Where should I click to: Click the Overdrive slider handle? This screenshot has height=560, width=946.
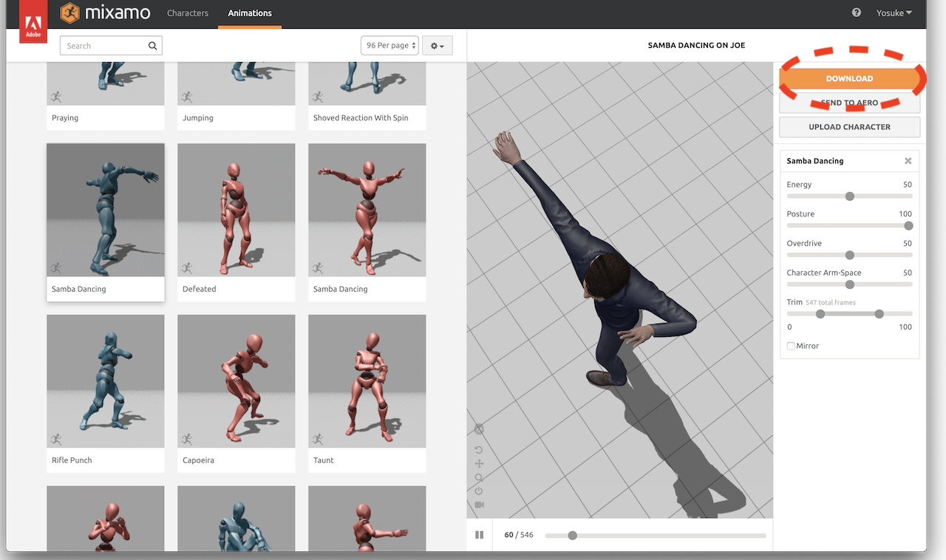coord(850,255)
